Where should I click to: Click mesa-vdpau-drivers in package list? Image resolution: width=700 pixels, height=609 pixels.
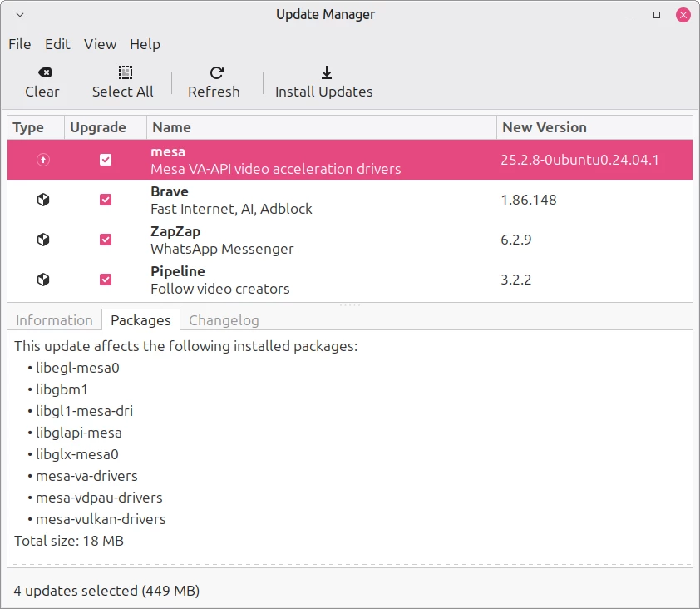click(99, 498)
